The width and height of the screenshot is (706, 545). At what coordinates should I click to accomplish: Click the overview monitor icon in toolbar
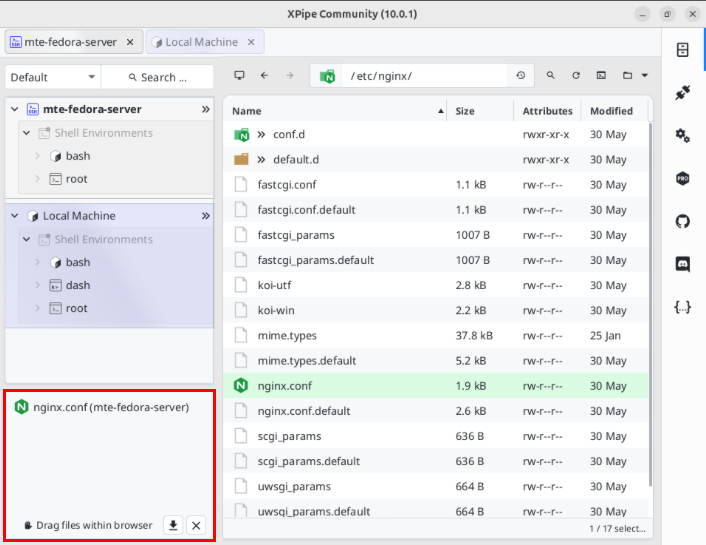240,75
